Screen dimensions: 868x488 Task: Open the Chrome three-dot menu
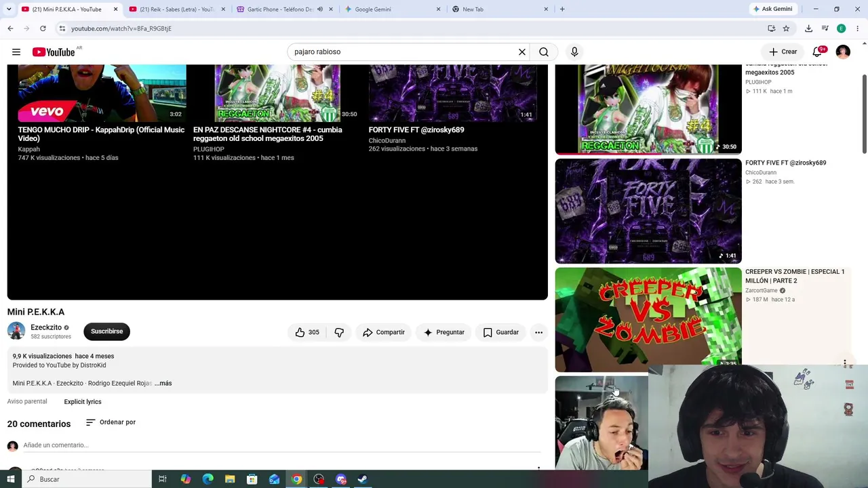(x=858, y=28)
